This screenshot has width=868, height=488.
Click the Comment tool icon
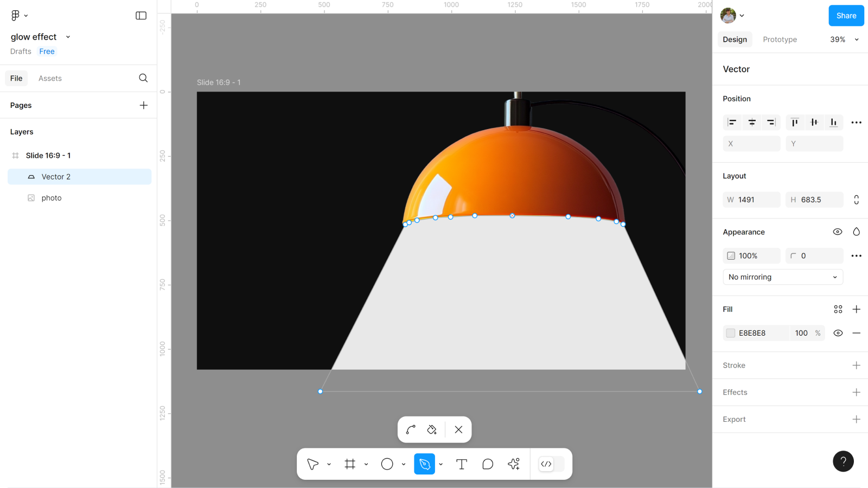click(488, 464)
